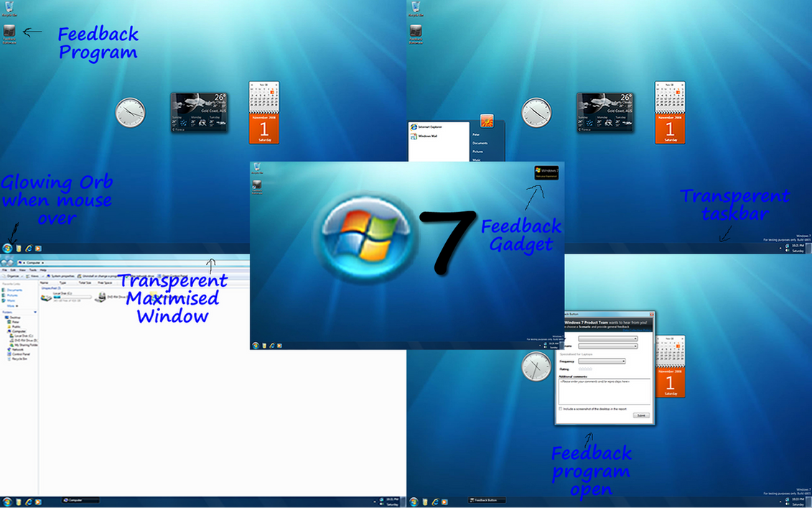Expand More favorite links
812x508 pixels.
click(12, 306)
